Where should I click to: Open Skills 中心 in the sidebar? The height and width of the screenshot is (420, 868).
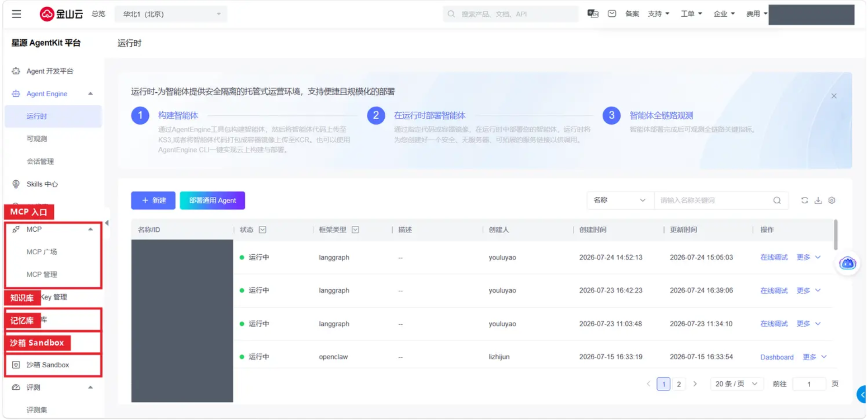(x=42, y=184)
